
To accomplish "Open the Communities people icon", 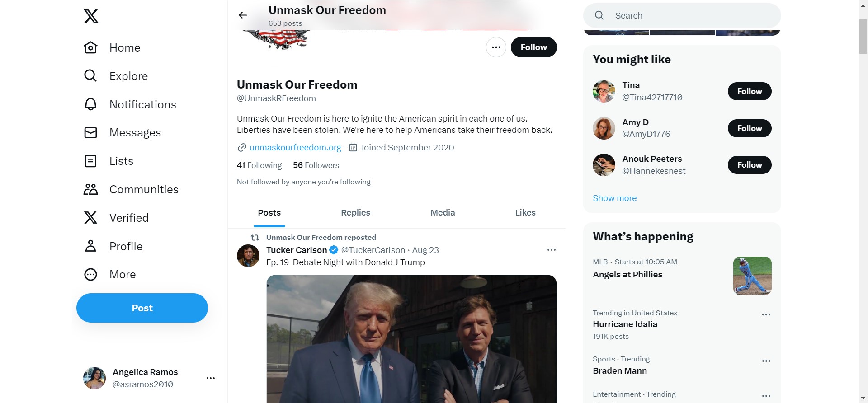I will [90, 189].
